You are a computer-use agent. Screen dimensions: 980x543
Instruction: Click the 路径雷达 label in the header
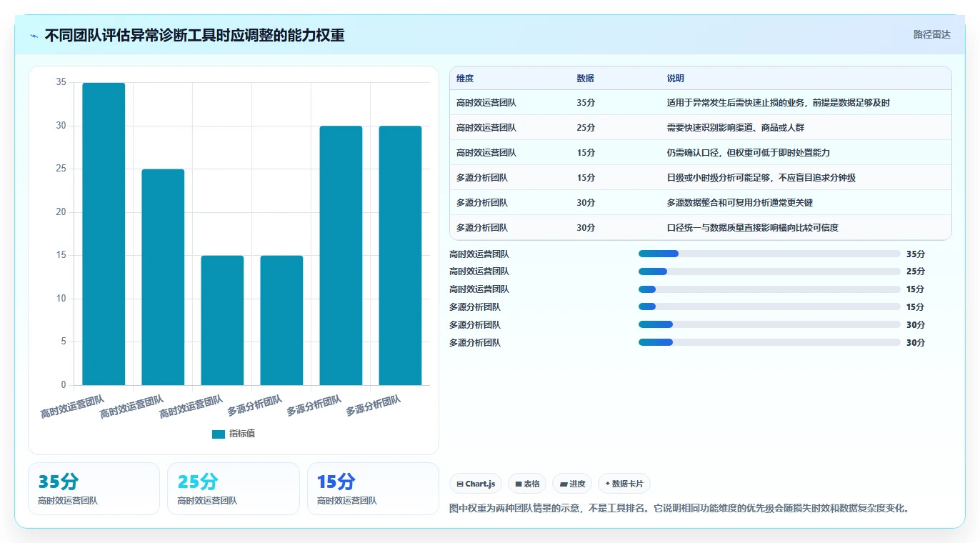click(931, 34)
